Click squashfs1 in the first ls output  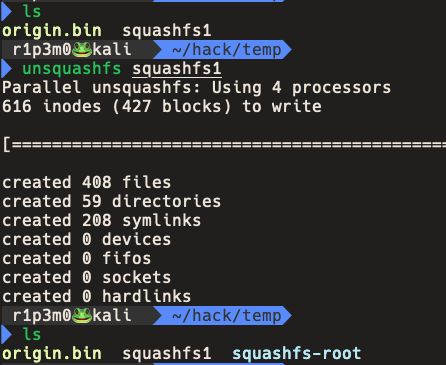tap(167, 31)
